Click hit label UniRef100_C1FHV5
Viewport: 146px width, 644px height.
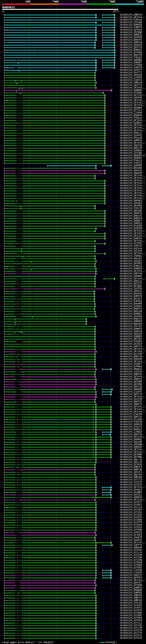tap(131, 77)
